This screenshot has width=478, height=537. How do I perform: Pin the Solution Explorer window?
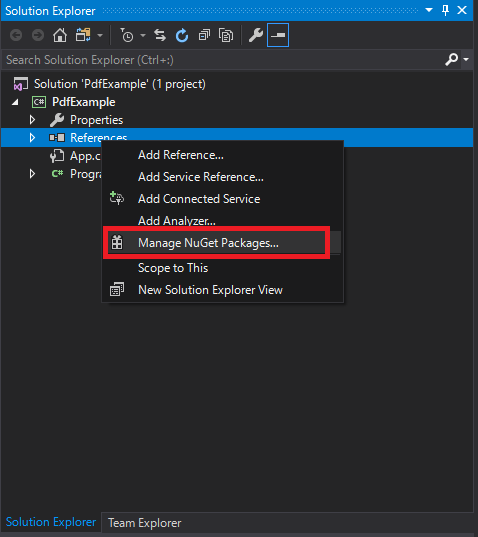445,10
